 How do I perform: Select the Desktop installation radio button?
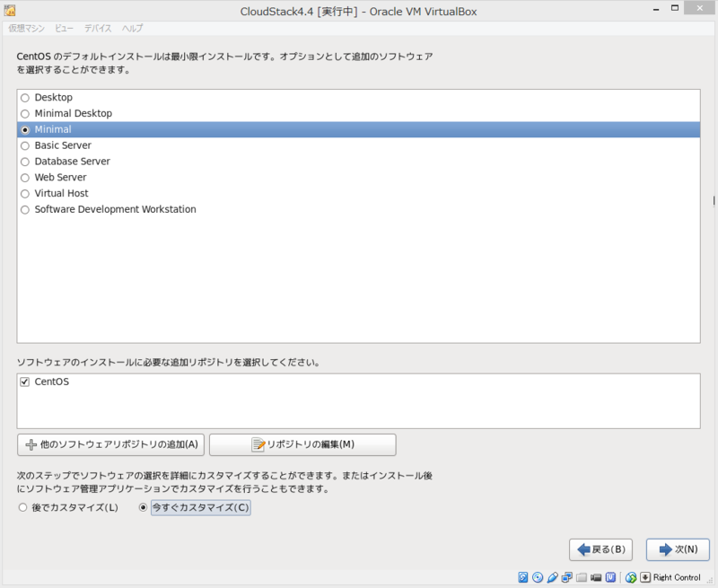click(x=25, y=97)
